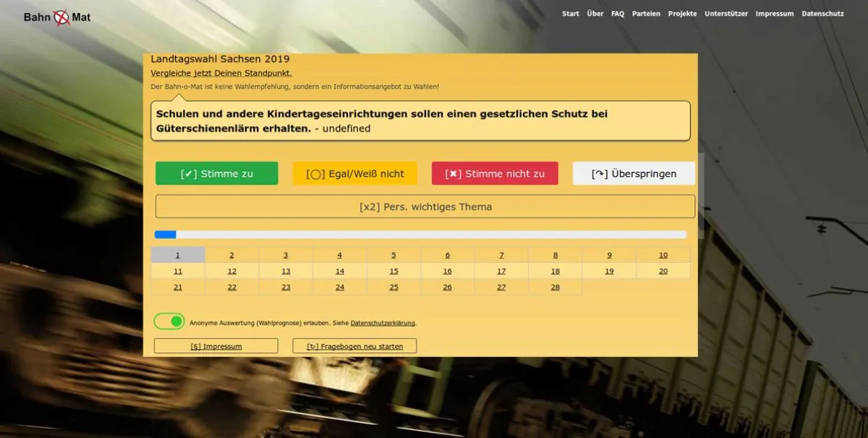Go to FAQ page
868x438 pixels.
(617, 14)
